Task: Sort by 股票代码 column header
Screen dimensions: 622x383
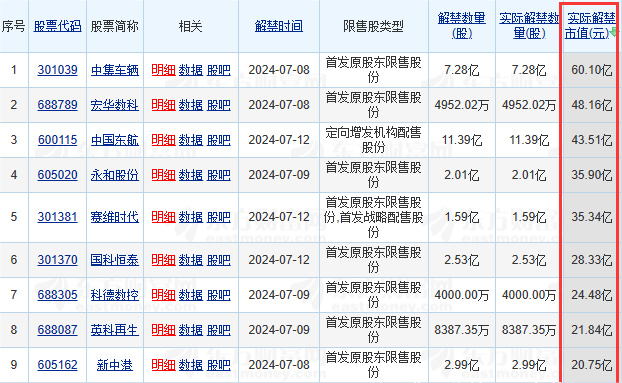Action: [58, 26]
